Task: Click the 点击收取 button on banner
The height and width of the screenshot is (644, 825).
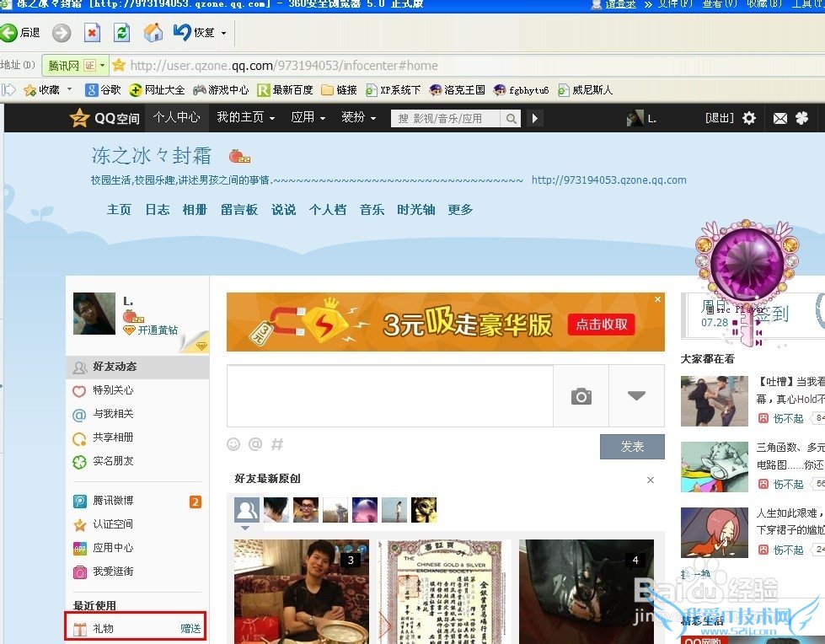Action: (x=602, y=324)
